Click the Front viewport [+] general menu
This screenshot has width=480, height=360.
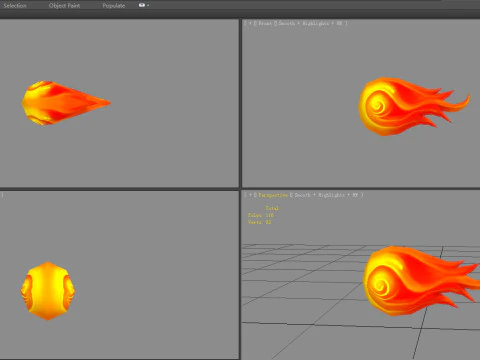[250, 23]
